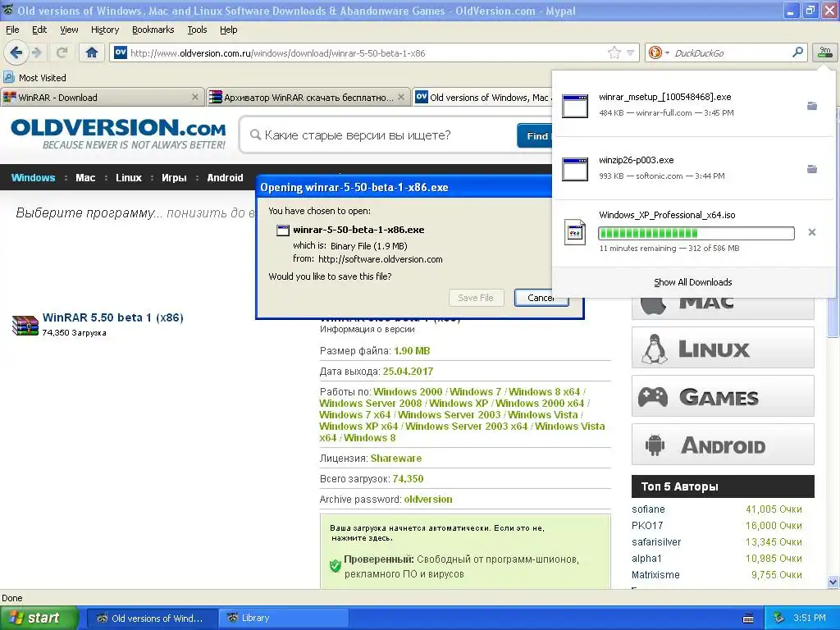Click the Forward arrow in the toolbar
840x630 pixels.
(x=37, y=52)
